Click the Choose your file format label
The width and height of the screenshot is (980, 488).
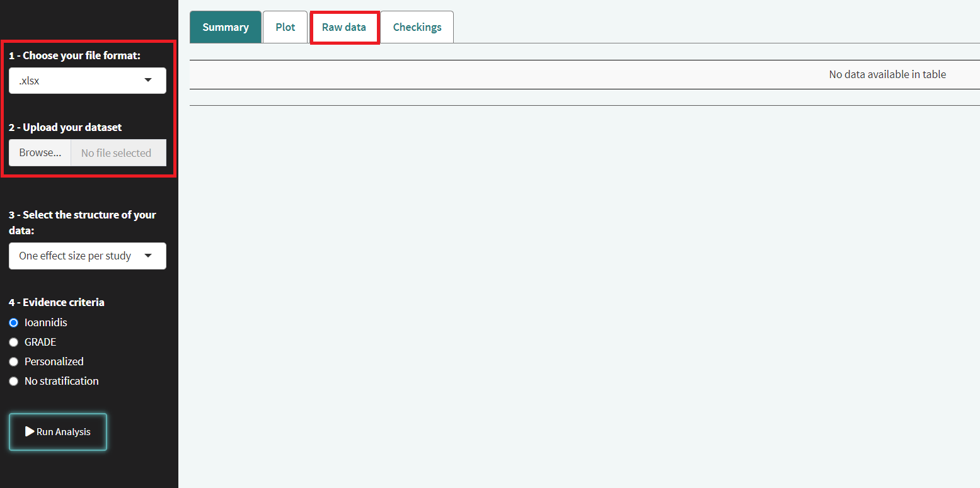point(74,55)
